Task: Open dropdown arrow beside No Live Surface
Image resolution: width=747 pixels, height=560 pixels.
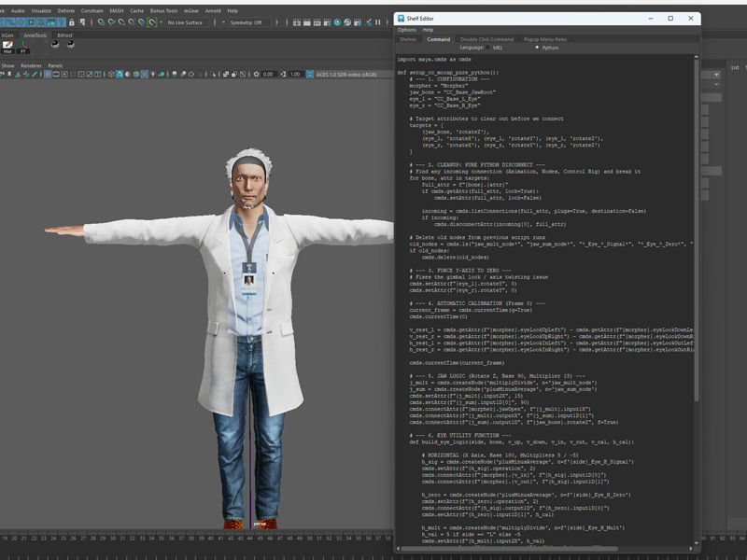Action: [161, 22]
